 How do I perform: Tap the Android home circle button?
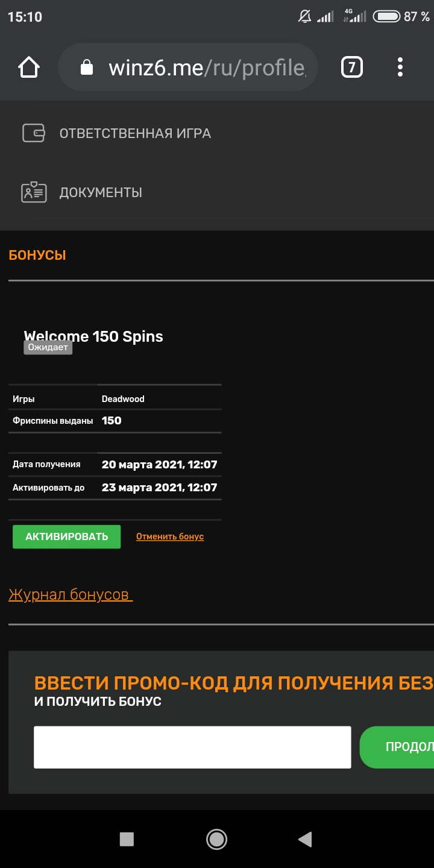click(x=216, y=839)
